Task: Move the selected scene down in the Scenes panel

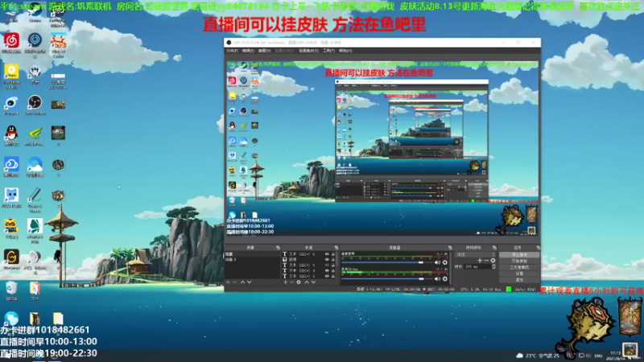Action: point(250,282)
